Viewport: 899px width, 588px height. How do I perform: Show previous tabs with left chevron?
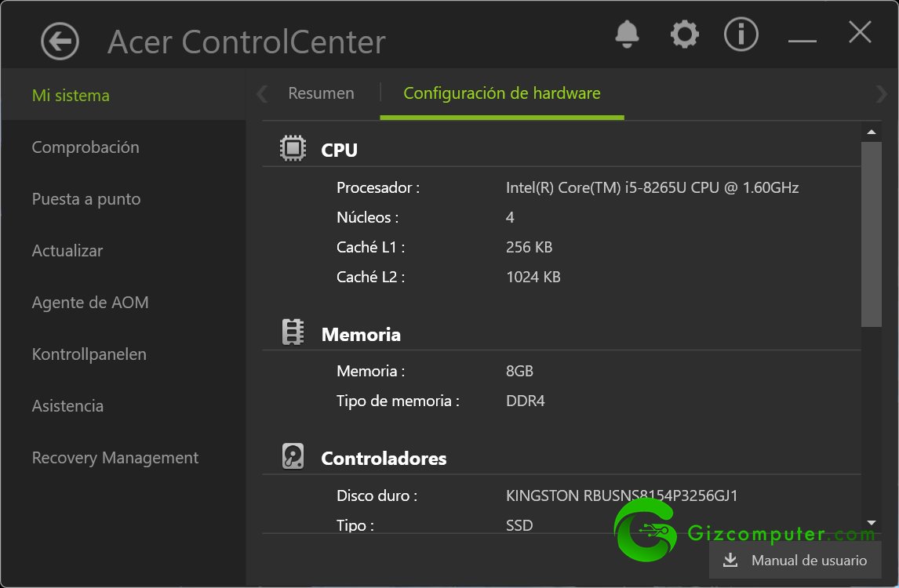click(x=262, y=93)
